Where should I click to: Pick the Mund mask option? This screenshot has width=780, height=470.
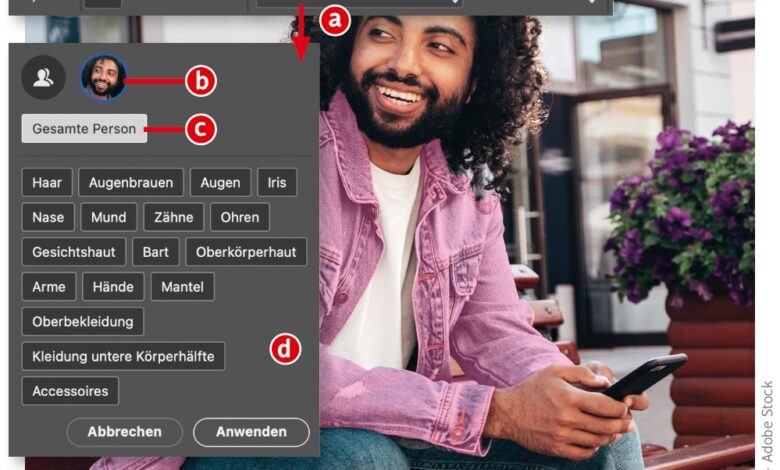[108, 217]
